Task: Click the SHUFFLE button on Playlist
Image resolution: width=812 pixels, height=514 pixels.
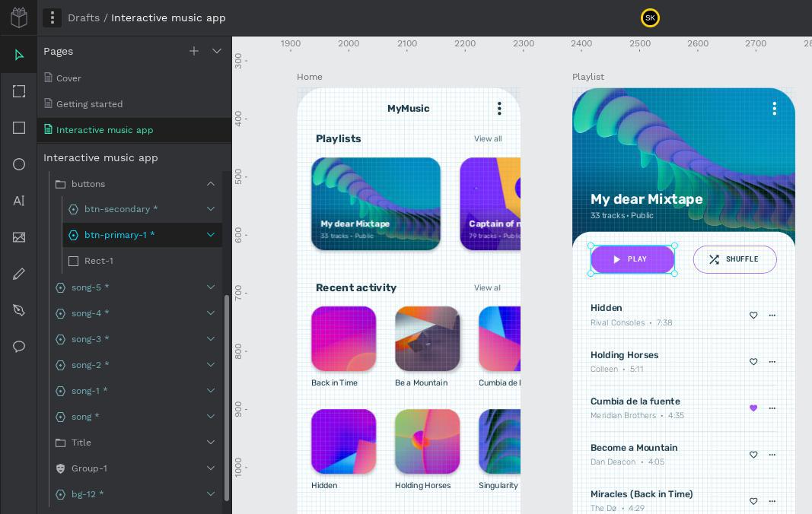Action: (x=734, y=259)
